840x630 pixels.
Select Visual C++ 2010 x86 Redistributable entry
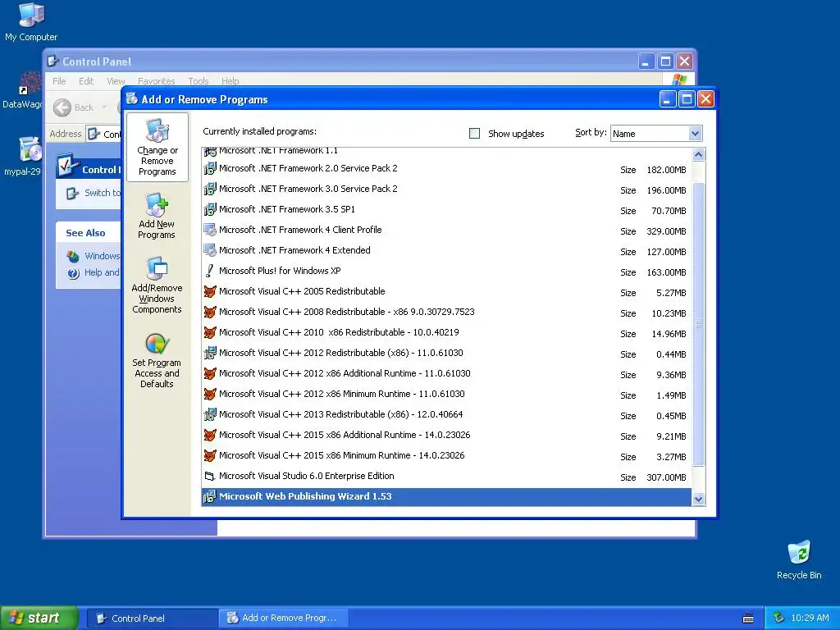447,333
